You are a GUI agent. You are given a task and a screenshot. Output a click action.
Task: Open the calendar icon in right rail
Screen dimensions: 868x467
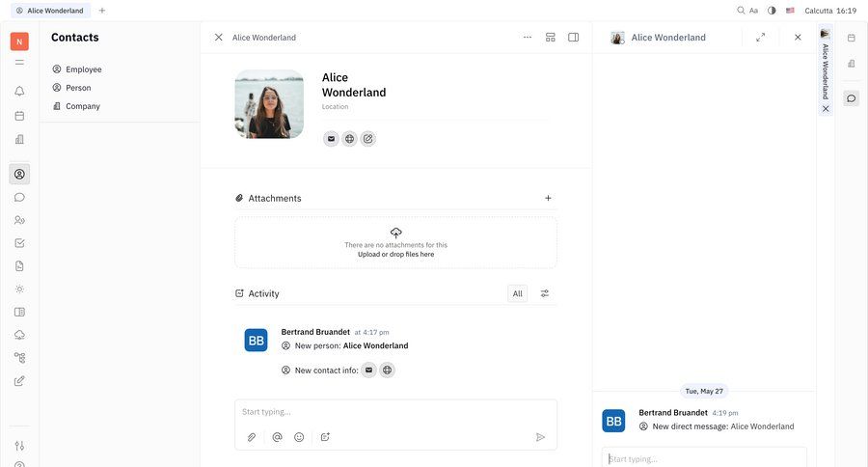pyautogui.click(x=852, y=38)
